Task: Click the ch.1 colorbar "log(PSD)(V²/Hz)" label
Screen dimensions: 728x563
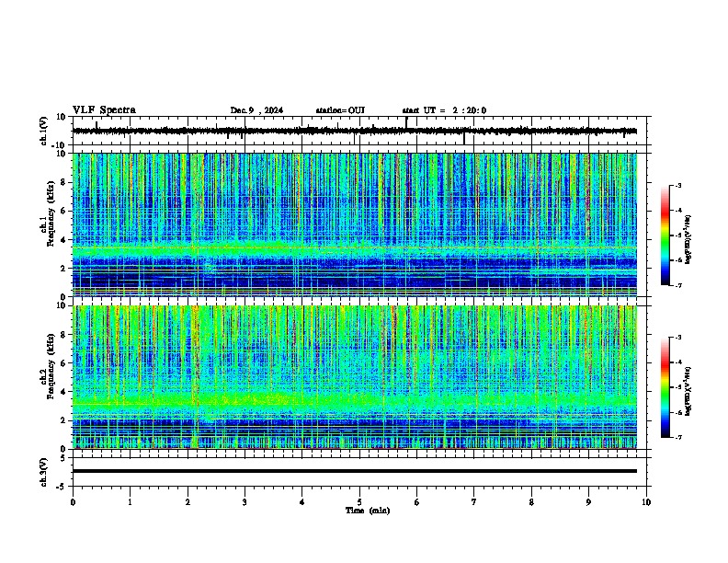Action: pyautogui.click(x=688, y=240)
